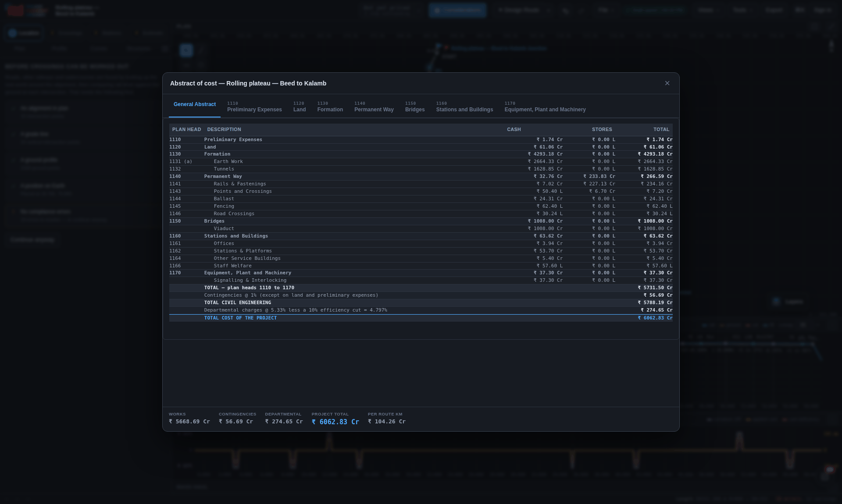
Task: Select the Earth Work row label
Action: [x=228, y=162]
